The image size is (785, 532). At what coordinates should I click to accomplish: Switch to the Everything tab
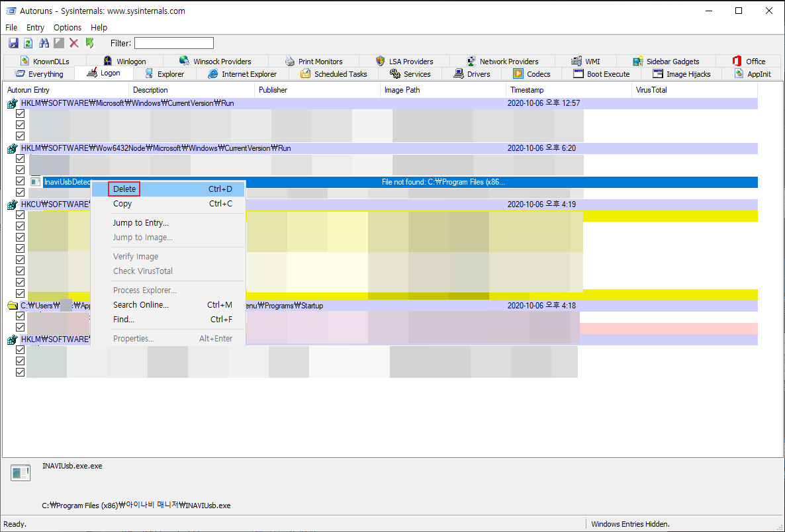pos(39,74)
